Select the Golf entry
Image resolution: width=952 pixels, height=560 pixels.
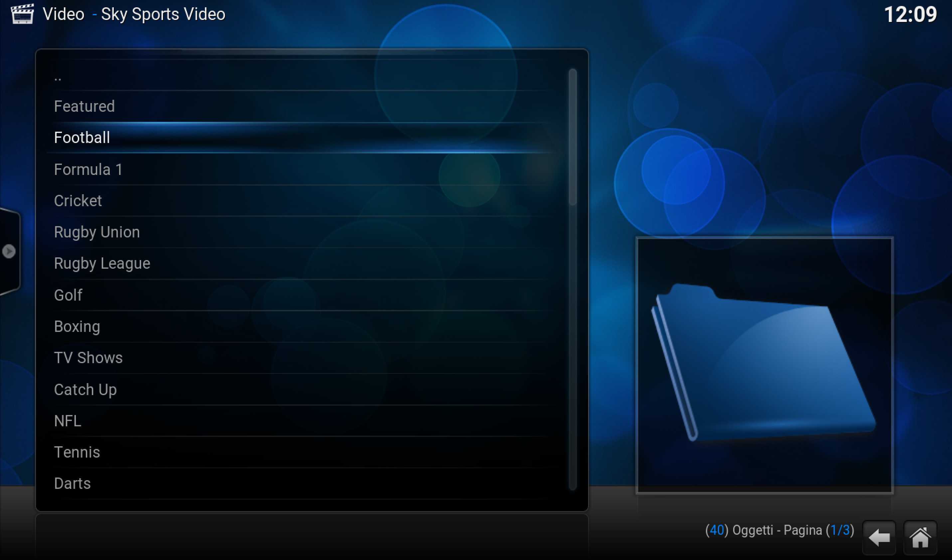point(68,295)
